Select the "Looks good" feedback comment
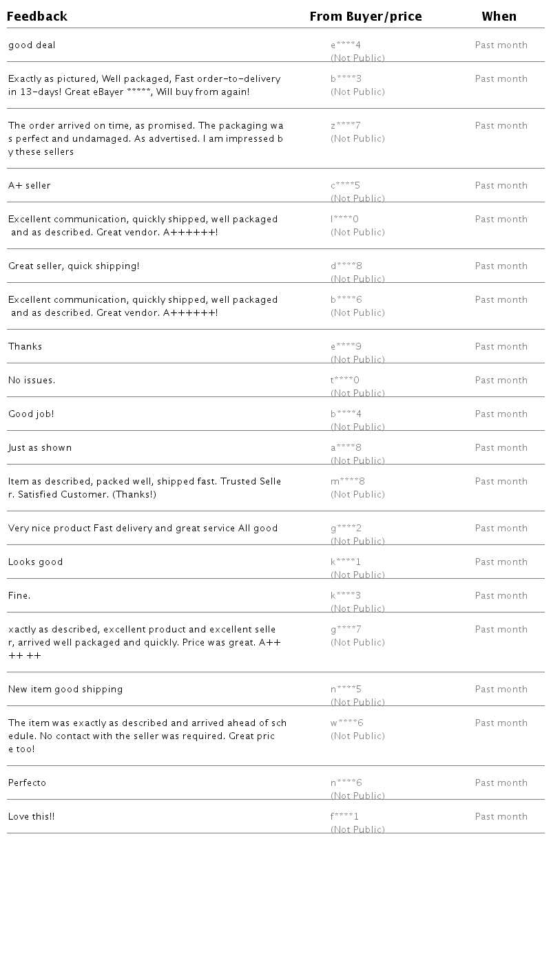 pos(36,562)
